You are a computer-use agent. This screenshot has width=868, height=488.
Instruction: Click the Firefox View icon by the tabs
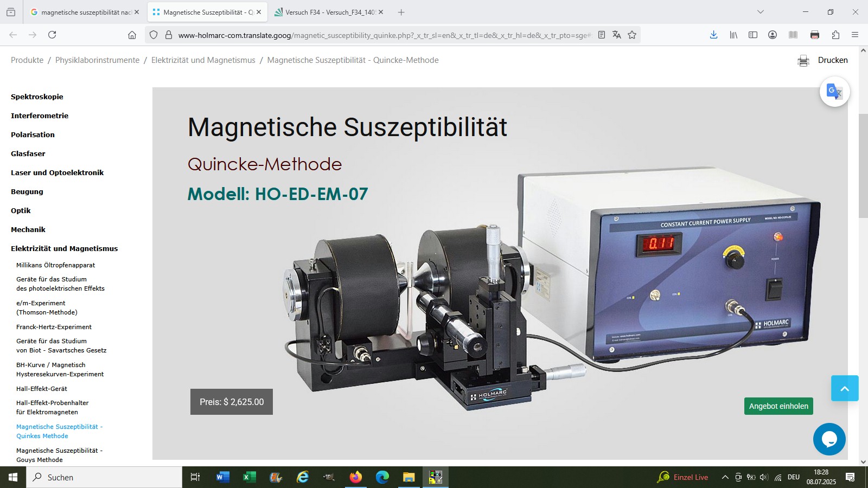tap(11, 12)
